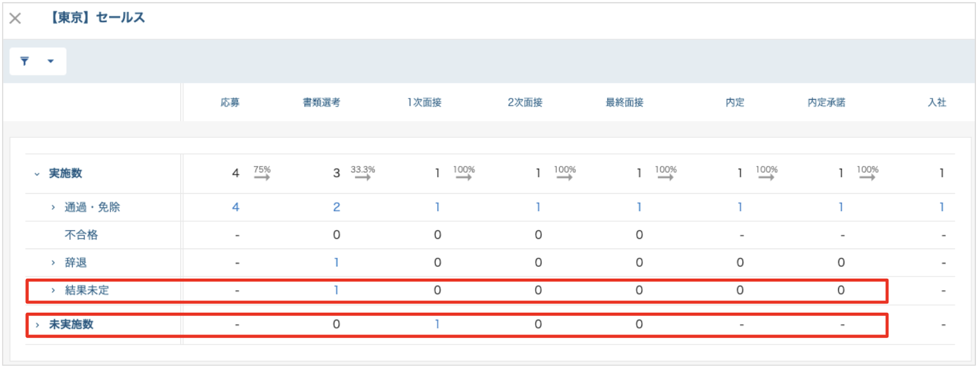Open the 通過・免除 count 1 under 最終面接
The image size is (980, 367).
639,207
